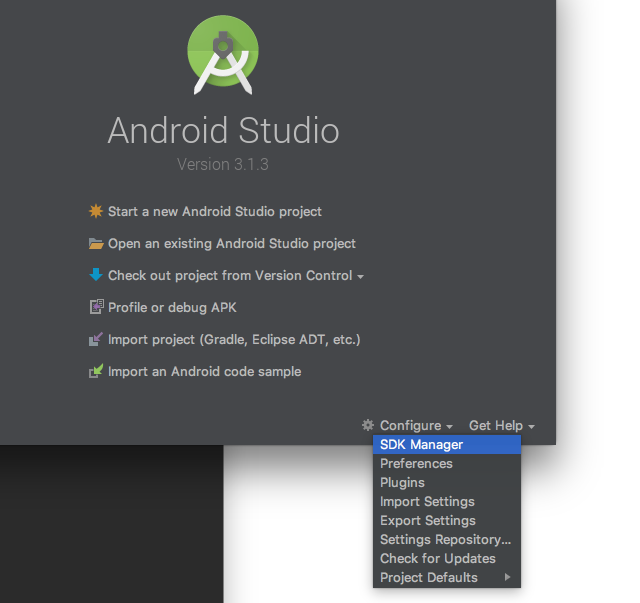640x603 pixels.
Task: Choose Import an Android code sample
Action: [204, 372]
